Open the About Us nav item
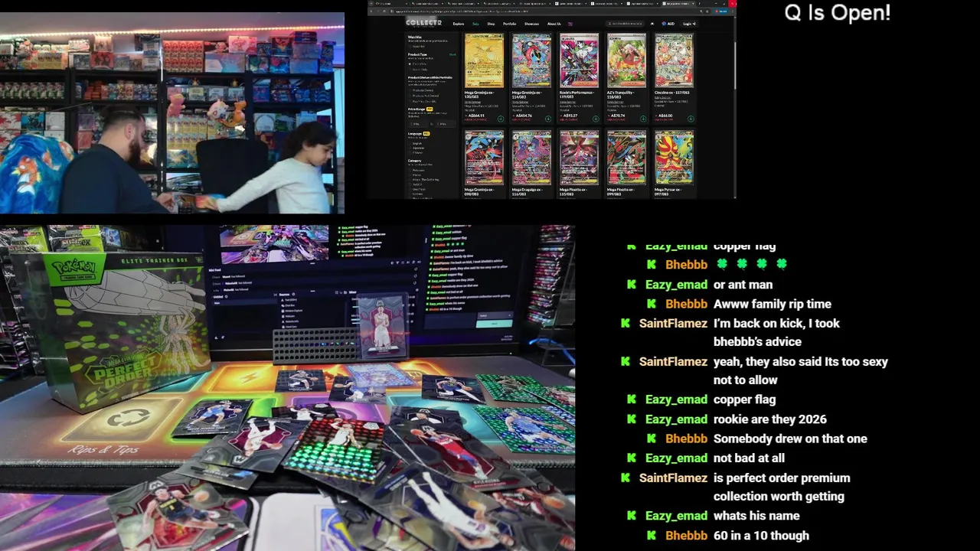Image resolution: width=980 pixels, height=551 pixels. point(554,24)
